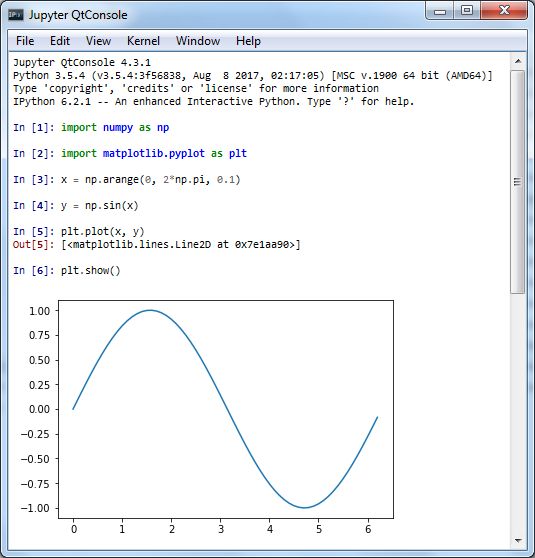
Task: Click the scrollbar up arrow
Action: 518,61
